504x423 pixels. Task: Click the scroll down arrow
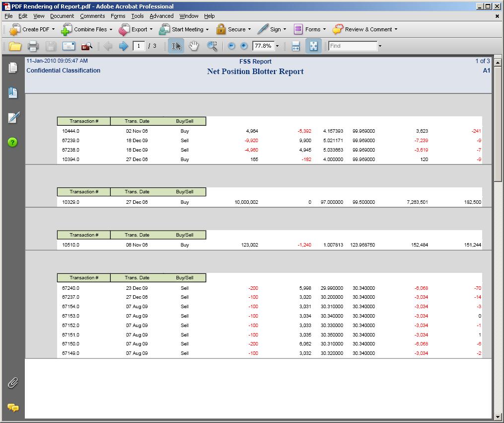(498, 417)
